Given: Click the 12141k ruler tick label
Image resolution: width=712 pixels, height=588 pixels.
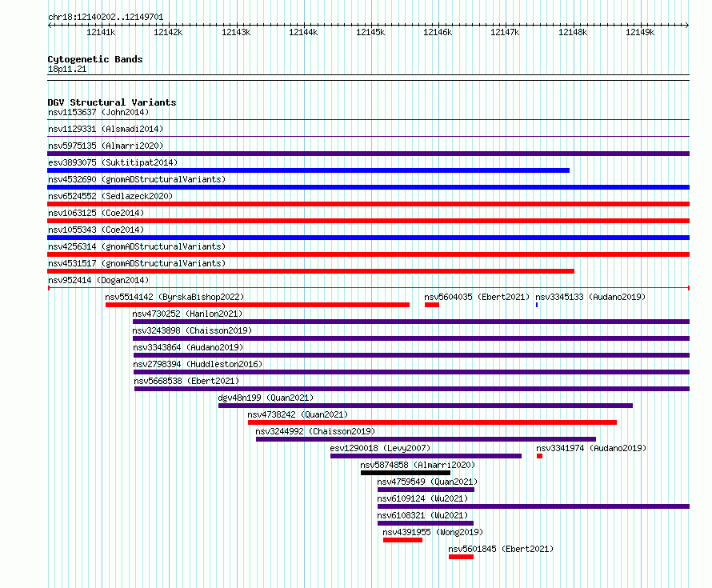Looking at the screenshot, I should 101,32.
